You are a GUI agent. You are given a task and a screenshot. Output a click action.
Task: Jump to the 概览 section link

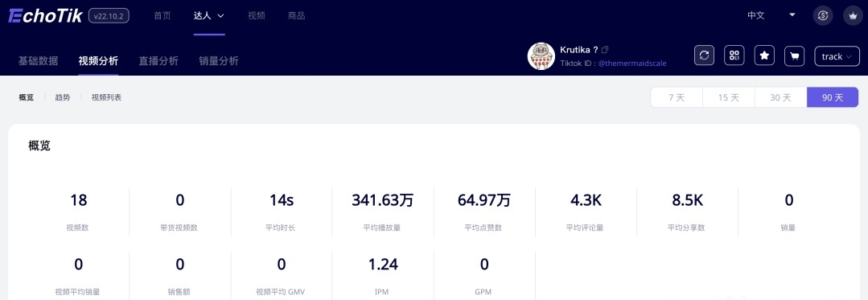click(26, 97)
